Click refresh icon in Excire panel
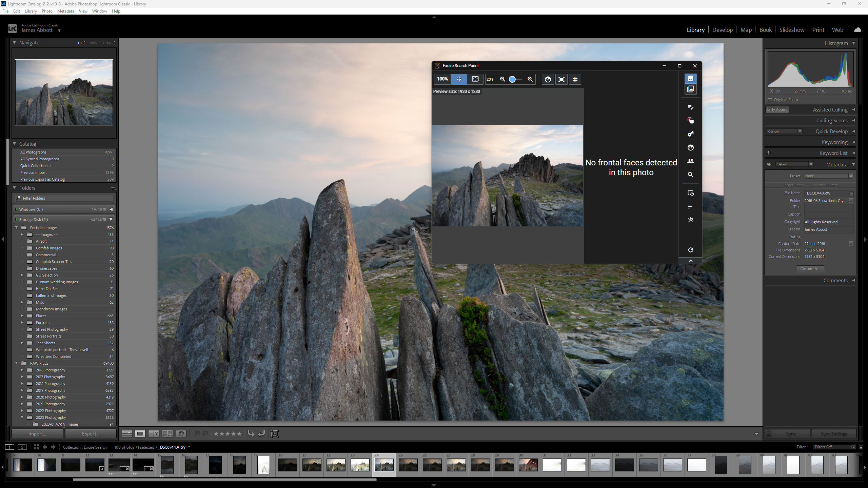Image resolution: width=868 pixels, height=488 pixels. coord(690,250)
